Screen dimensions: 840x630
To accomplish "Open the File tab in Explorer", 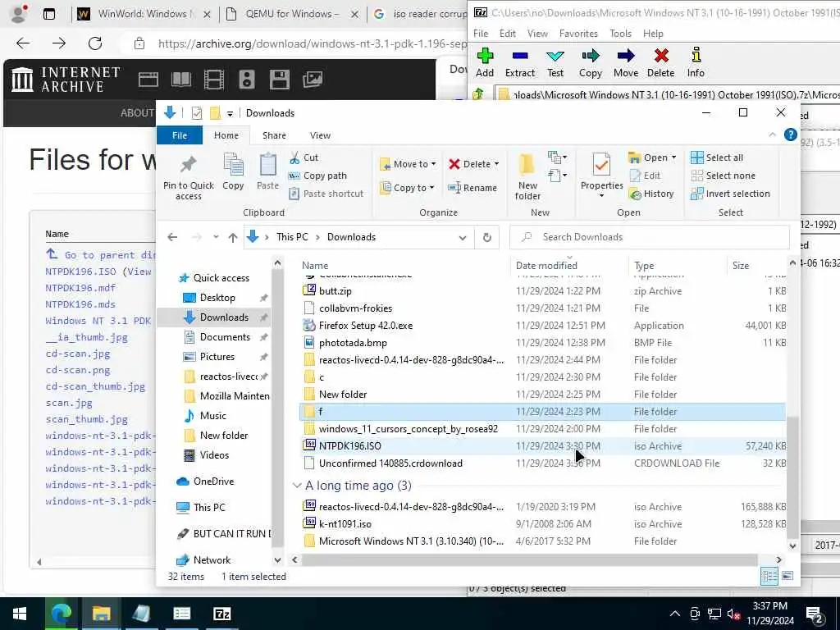I will (180, 135).
